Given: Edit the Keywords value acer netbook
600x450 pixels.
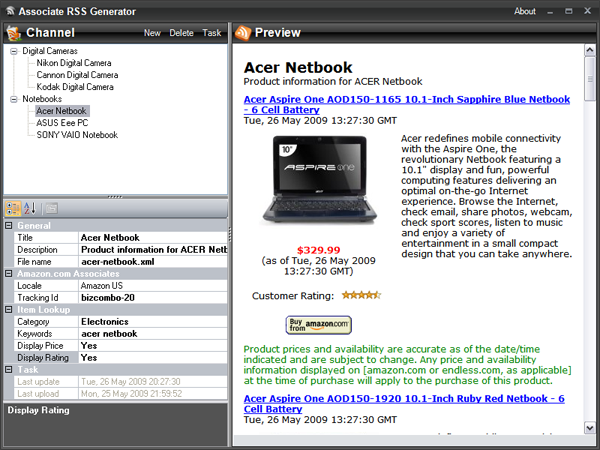Looking at the screenshot, I should pos(153,334).
